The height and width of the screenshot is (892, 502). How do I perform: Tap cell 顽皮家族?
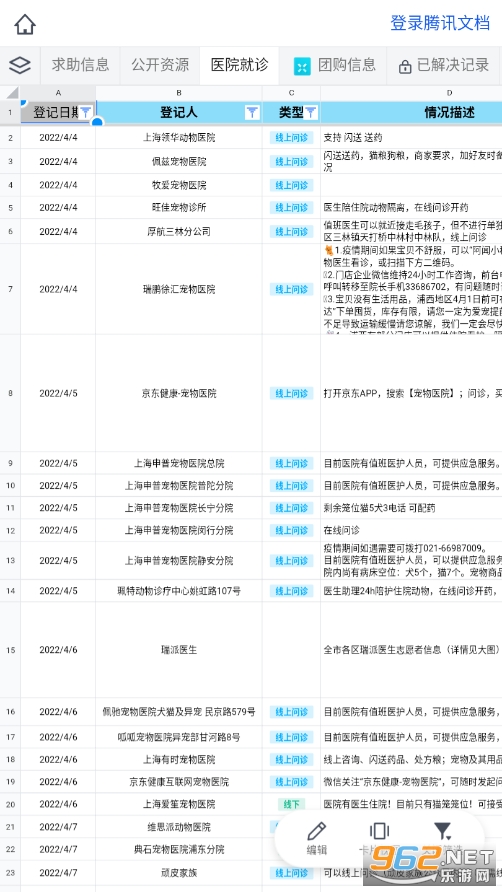pyautogui.click(x=179, y=873)
